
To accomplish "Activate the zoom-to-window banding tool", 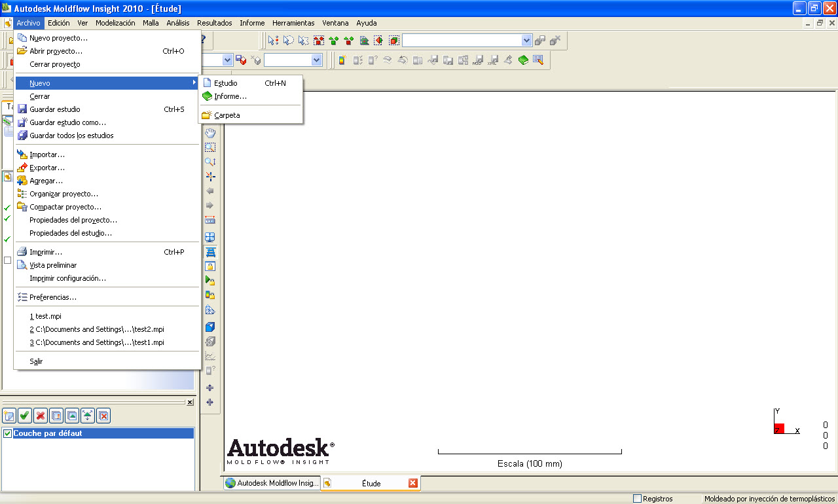I will click(x=210, y=147).
